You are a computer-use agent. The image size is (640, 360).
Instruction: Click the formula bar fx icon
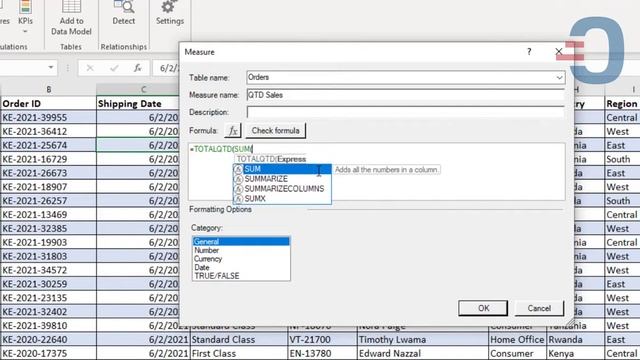(138, 68)
